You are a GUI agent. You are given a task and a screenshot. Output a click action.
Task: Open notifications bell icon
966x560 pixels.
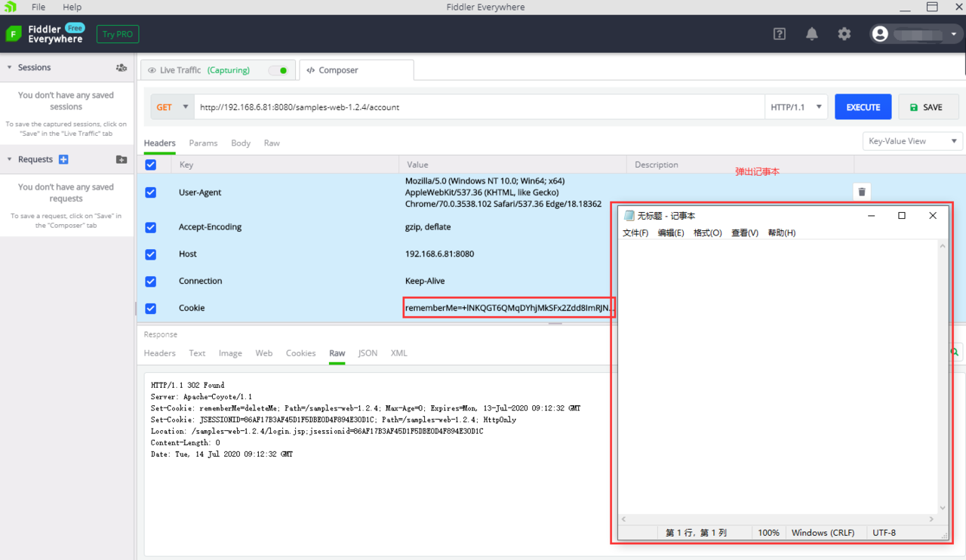point(812,34)
